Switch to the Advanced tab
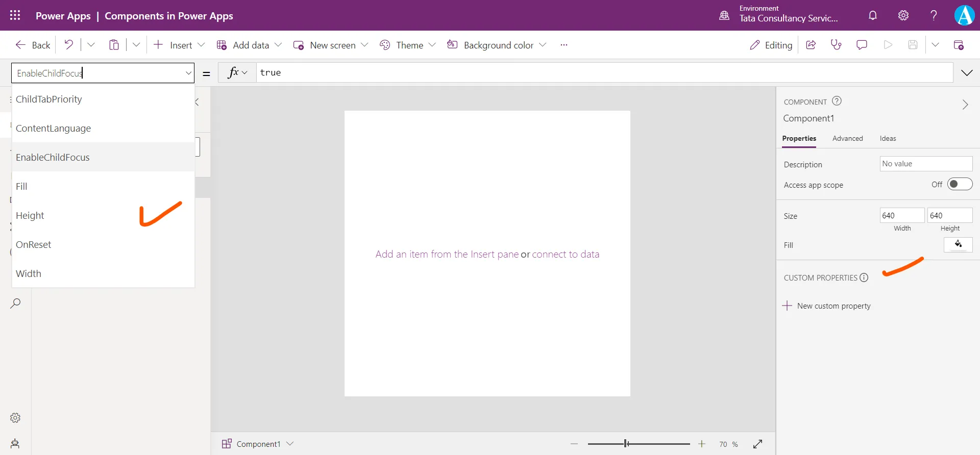This screenshot has height=455, width=980. [847, 138]
